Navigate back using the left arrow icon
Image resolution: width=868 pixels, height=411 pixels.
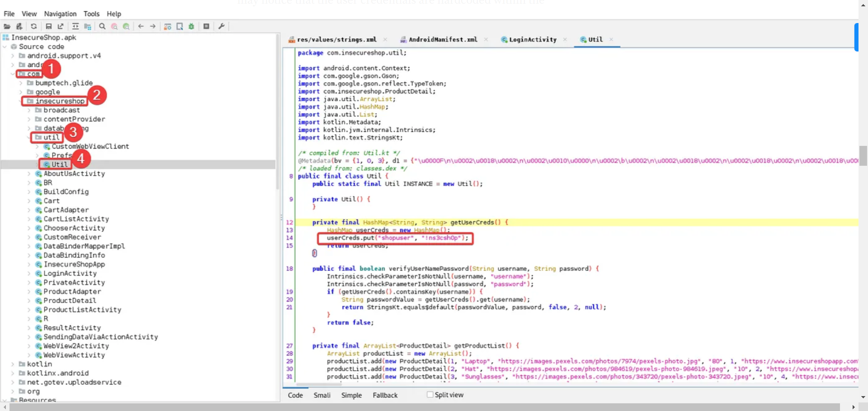141,27
